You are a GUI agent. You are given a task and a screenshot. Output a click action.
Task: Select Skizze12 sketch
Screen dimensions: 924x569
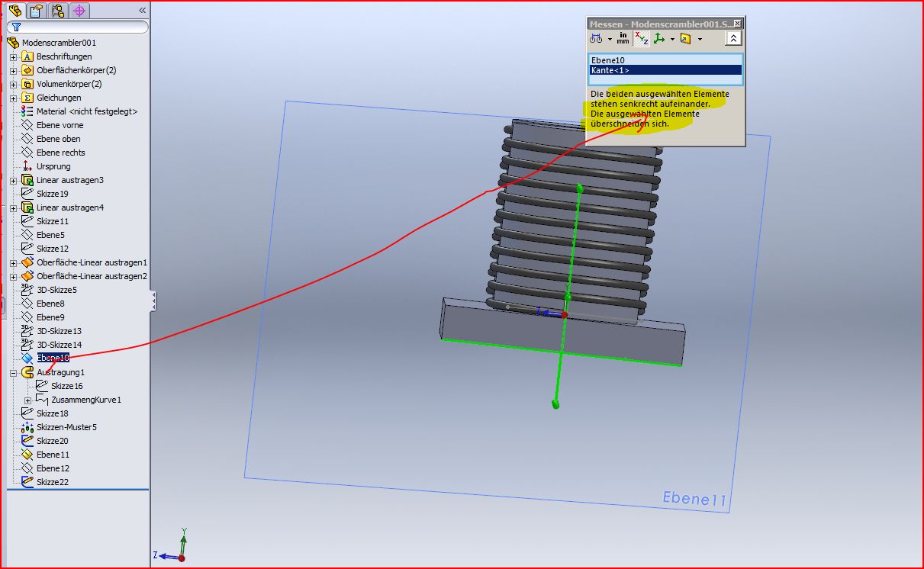52,249
